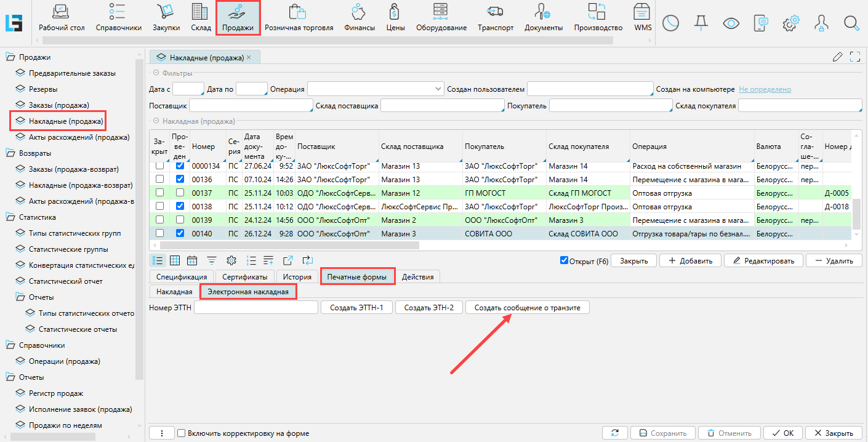Click the eye icon in top toolbar
868x442 pixels.
[x=731, y=23]
